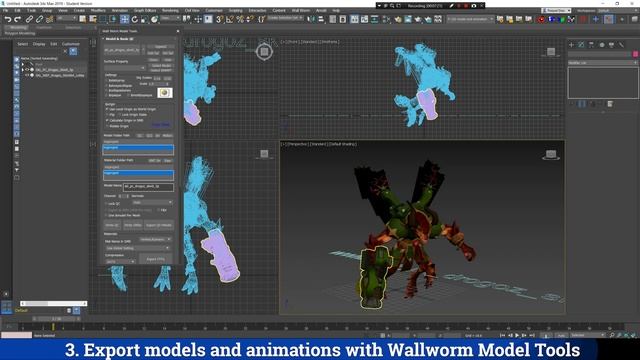The height and width of the screenshot is (360, 640).
Task: Click the perspective viewport ViewCube
Action: [551, 155]
